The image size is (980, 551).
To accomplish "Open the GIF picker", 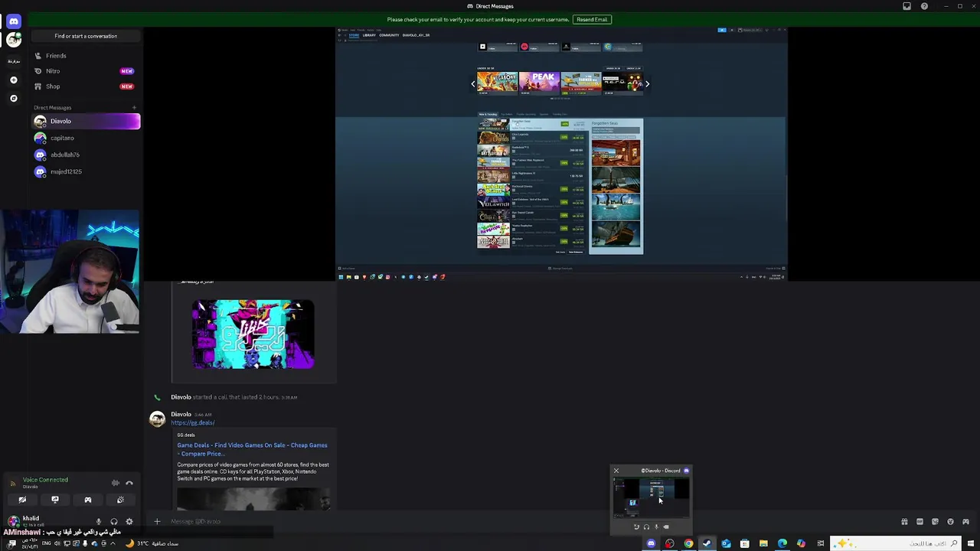I will click(x=920, y=522).
